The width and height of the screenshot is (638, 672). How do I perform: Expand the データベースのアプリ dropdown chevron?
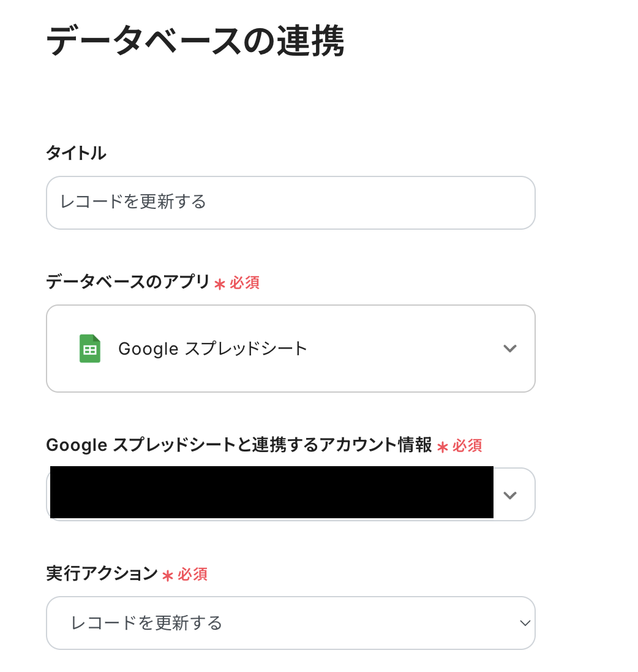click(509, 349)
